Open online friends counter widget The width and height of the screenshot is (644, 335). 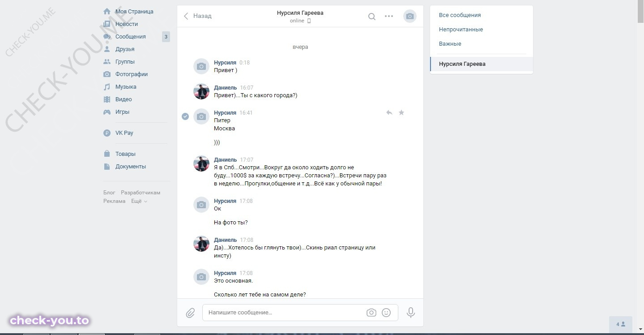(621, 324)
